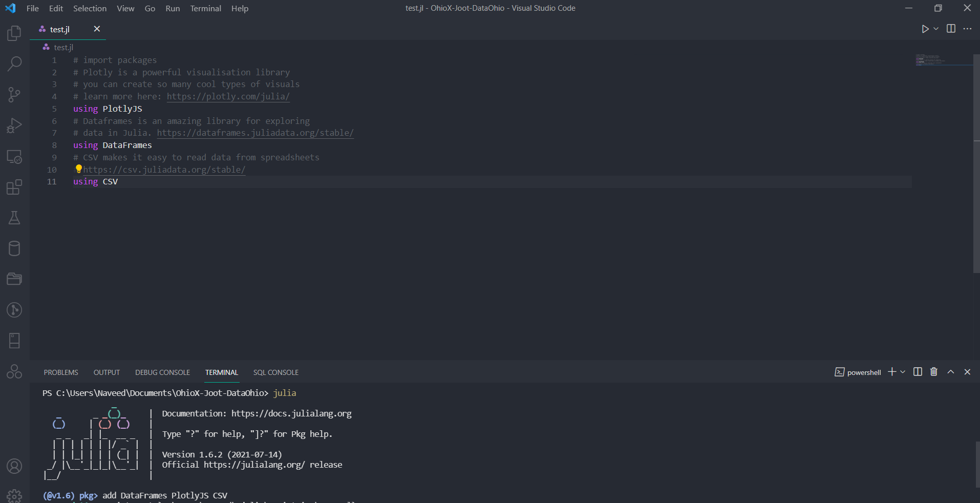Switch to the DEBUG CONSOLE tab
Image resolution: width=980 pixels, height=503 pixels.
point(162,372)
